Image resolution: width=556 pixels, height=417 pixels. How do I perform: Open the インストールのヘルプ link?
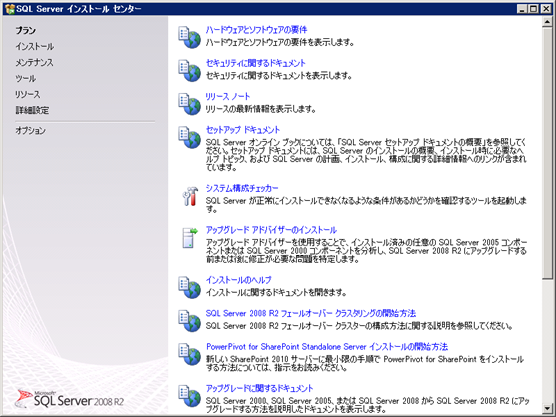(x=239, y=280)
